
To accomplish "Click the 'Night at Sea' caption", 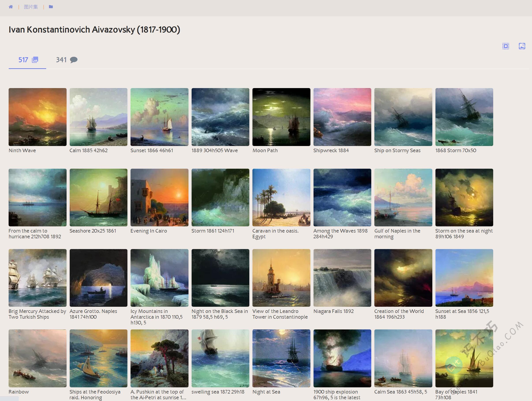I will click(266, 392).
